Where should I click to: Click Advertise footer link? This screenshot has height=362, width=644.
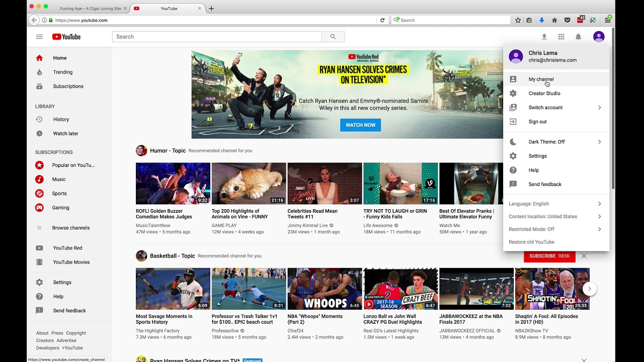[x=66, y=340]
